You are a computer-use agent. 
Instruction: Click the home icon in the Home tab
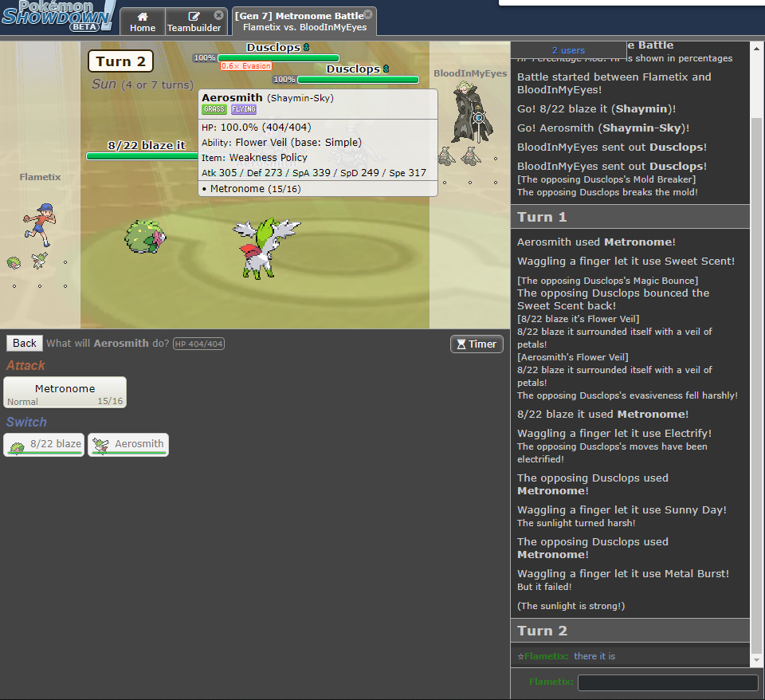click(143, 16)
